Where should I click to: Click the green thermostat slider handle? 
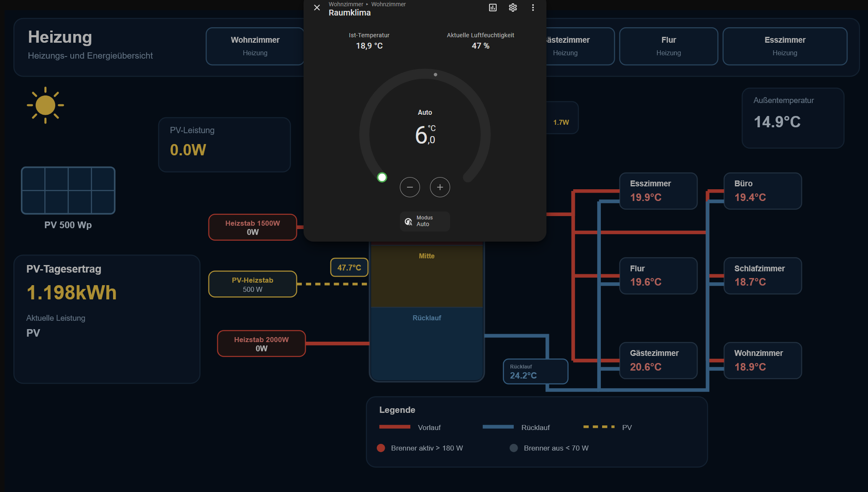(382, 178)
